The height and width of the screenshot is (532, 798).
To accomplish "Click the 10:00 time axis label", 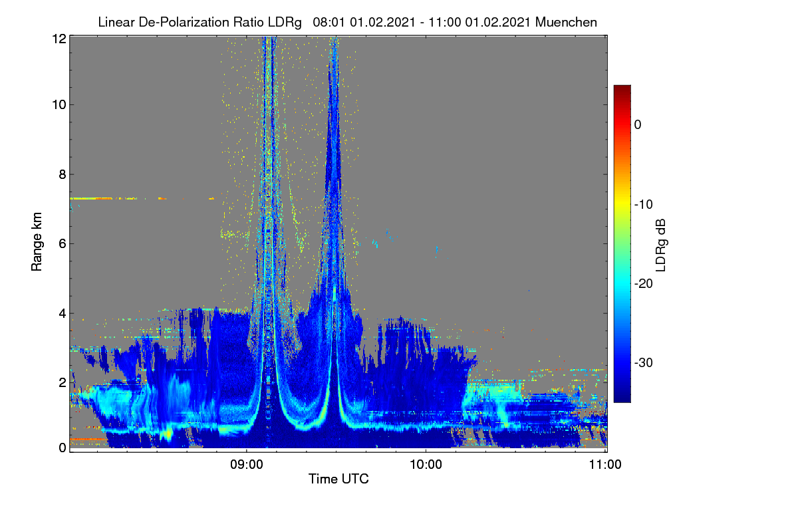I will (x=426, y=465).
